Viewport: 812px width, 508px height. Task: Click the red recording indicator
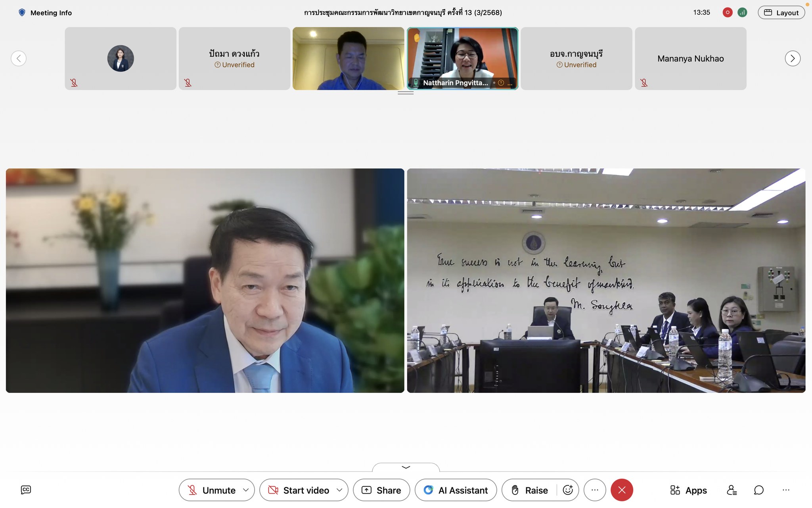point(727,12)
